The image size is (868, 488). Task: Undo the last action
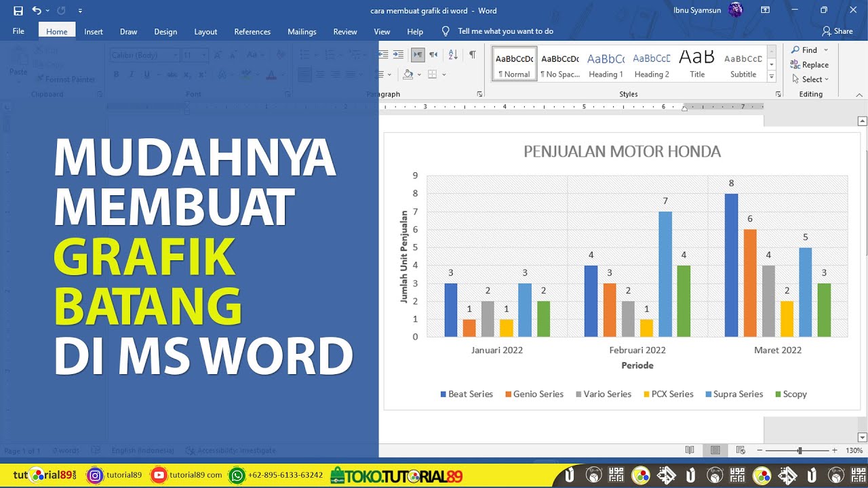(x=37, y=11)
